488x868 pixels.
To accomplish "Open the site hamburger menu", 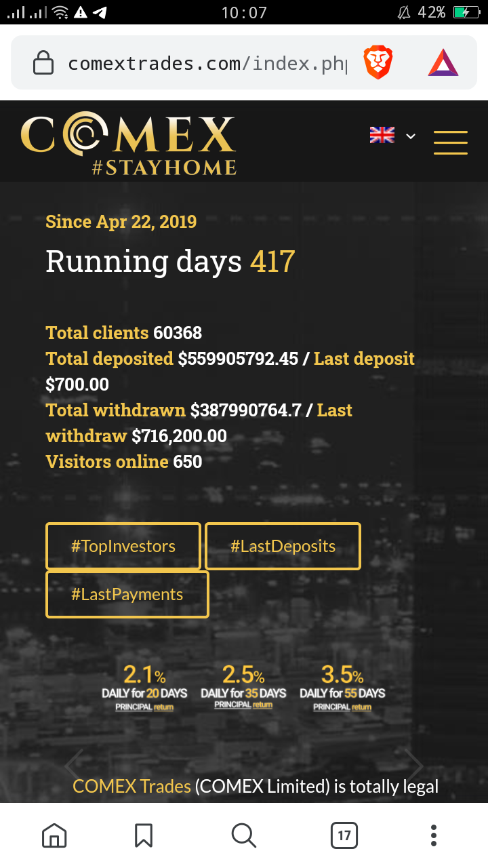I will coord(451,142).
